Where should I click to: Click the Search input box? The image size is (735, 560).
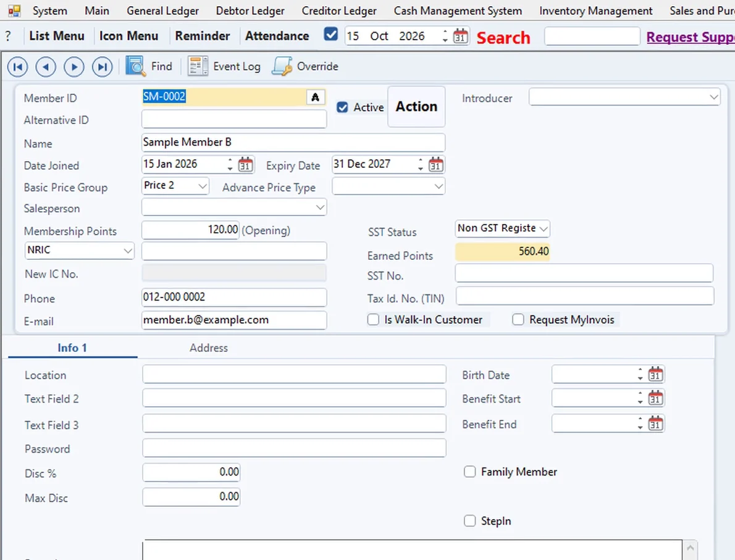[x=592, y=36]
